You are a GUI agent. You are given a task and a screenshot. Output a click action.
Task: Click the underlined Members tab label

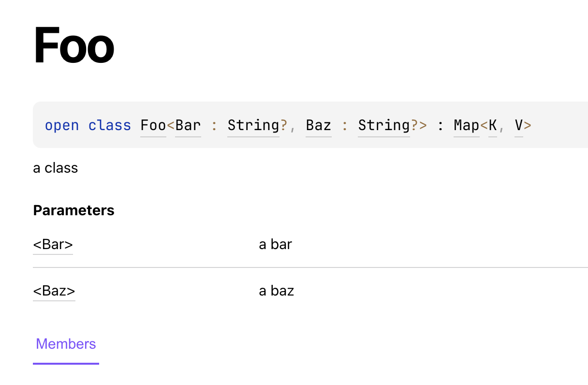[x=66, y=344]
